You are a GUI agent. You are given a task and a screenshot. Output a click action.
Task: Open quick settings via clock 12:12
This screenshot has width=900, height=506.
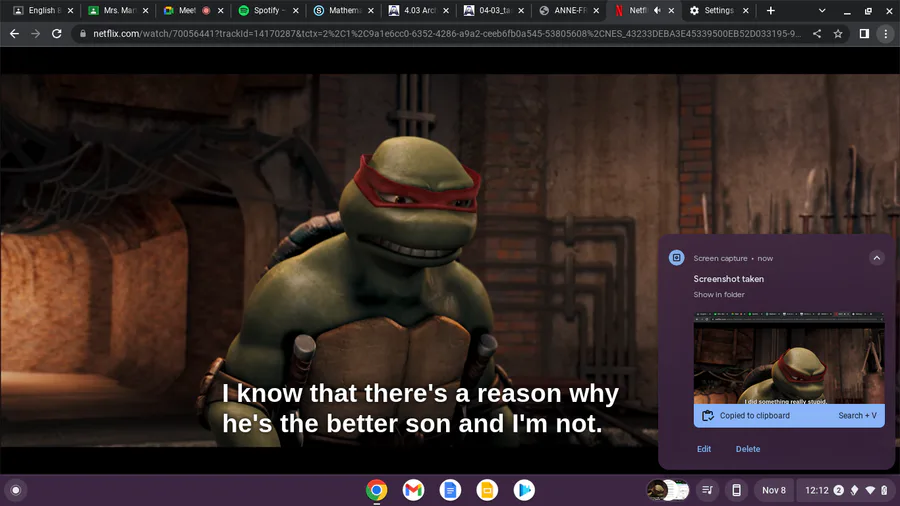point(816,490)
